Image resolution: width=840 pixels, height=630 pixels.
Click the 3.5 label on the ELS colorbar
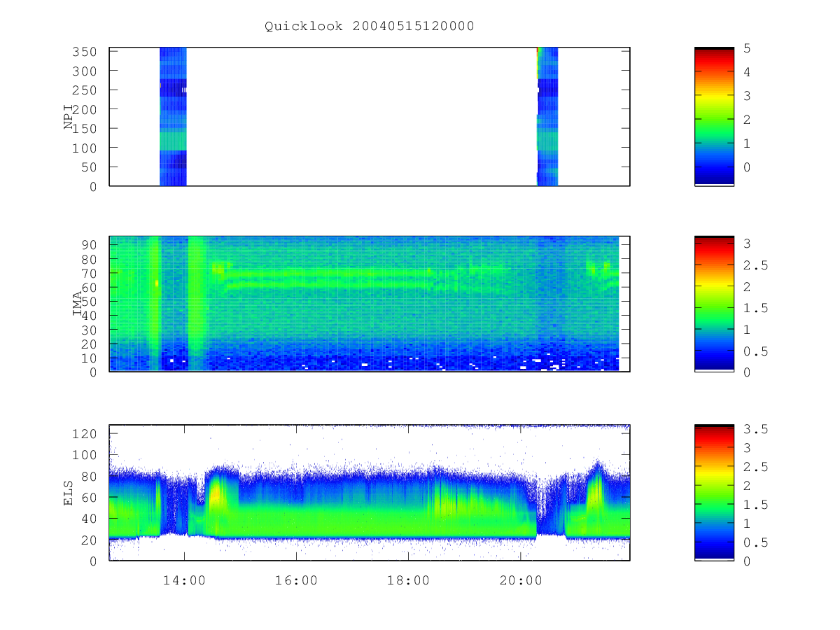756,428
